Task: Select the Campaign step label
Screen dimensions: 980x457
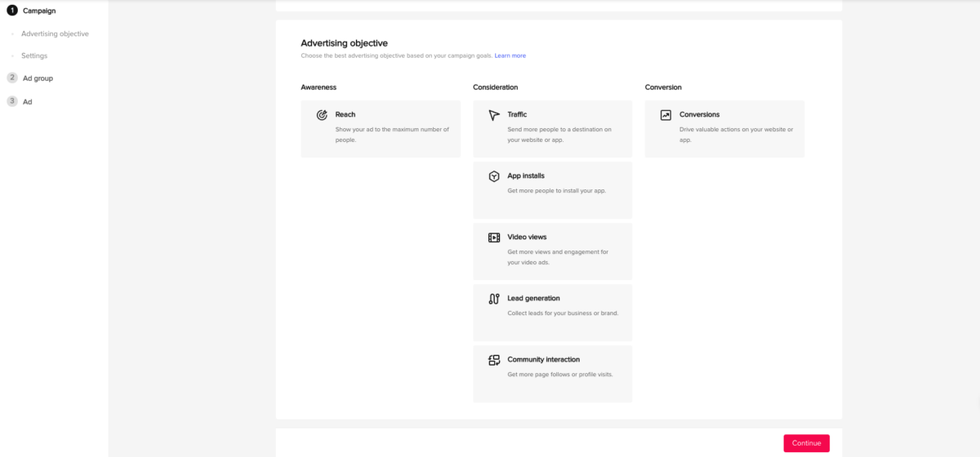Action: click(39, 11)
